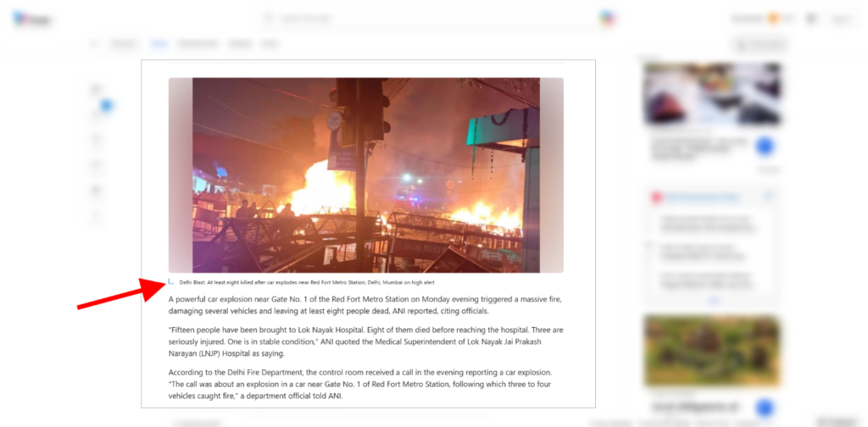Click the blue pagination dots under the sidebar news card
868x427 pixels.
click(714, 300)
